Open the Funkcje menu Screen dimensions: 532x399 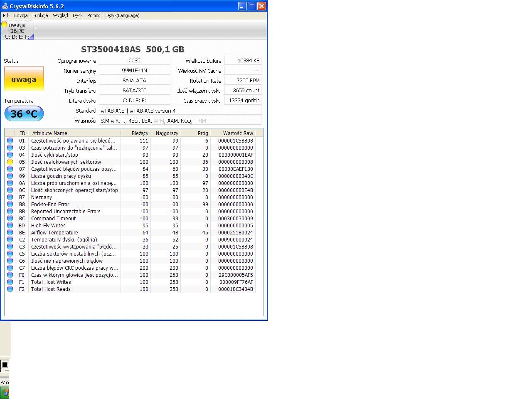pyautogui.click(x=40, y=15)
